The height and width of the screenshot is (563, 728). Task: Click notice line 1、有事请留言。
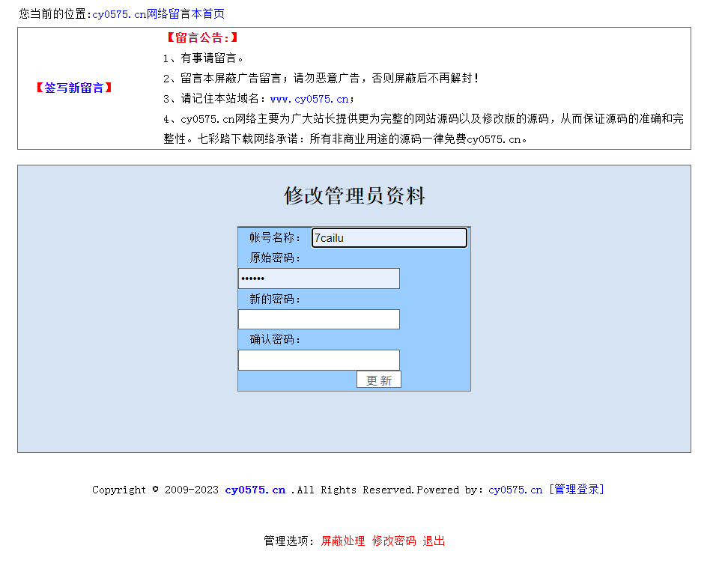(x=204, y=58)
